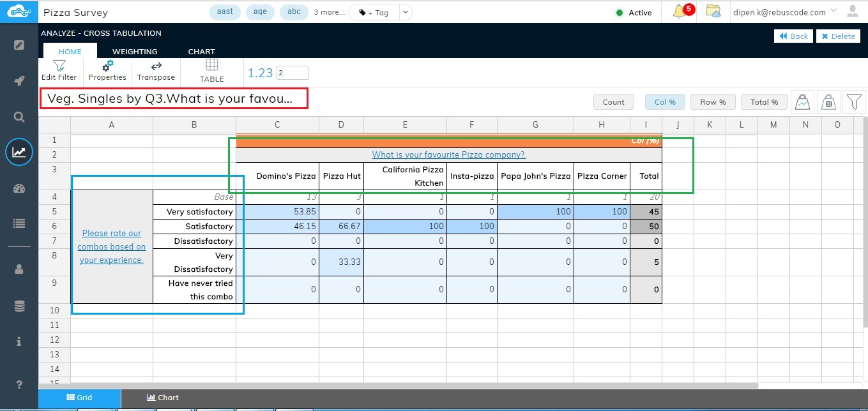Click the Pizza Survey title
868x411 pixels.
point(76,13)
